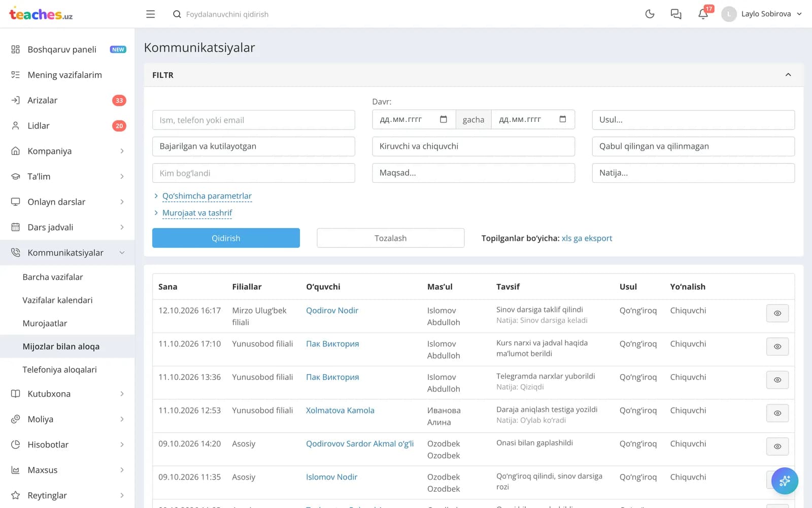Open notifications bell with 17 badge

(x=703, y=14)
